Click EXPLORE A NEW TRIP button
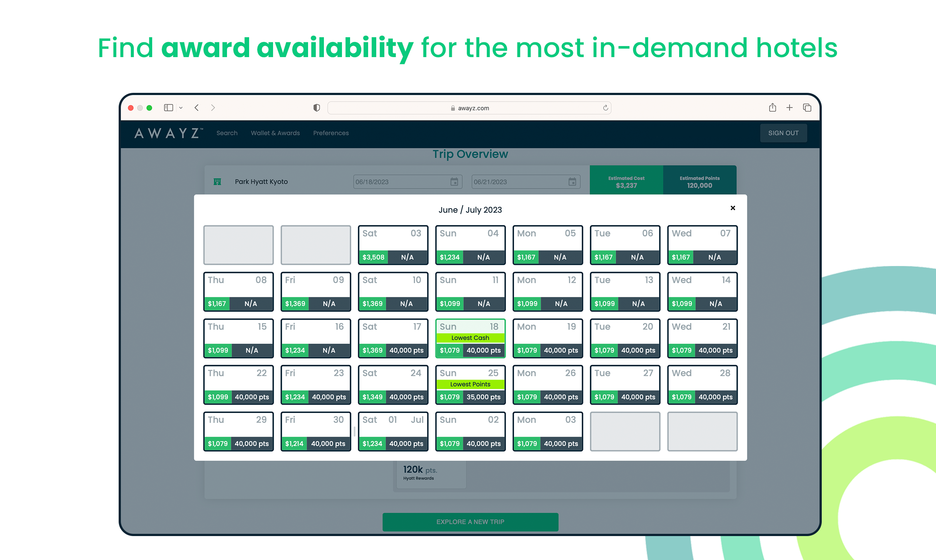936x560 pixels. [x=470, y=522]
